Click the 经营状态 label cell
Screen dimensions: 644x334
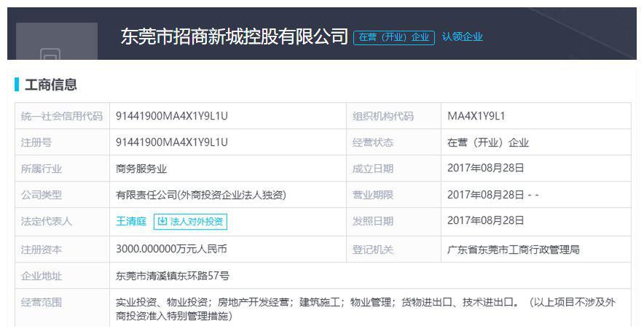click(x=394, y=142)
